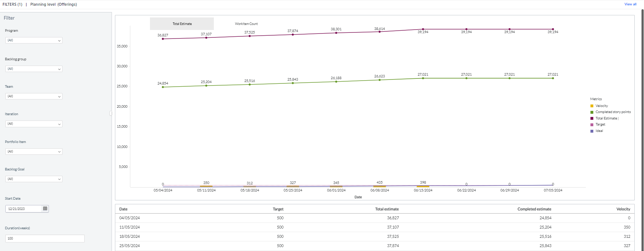Open the Backlog Goal dropdown
This screenshot has height=251, width=644.
point(34,179)
